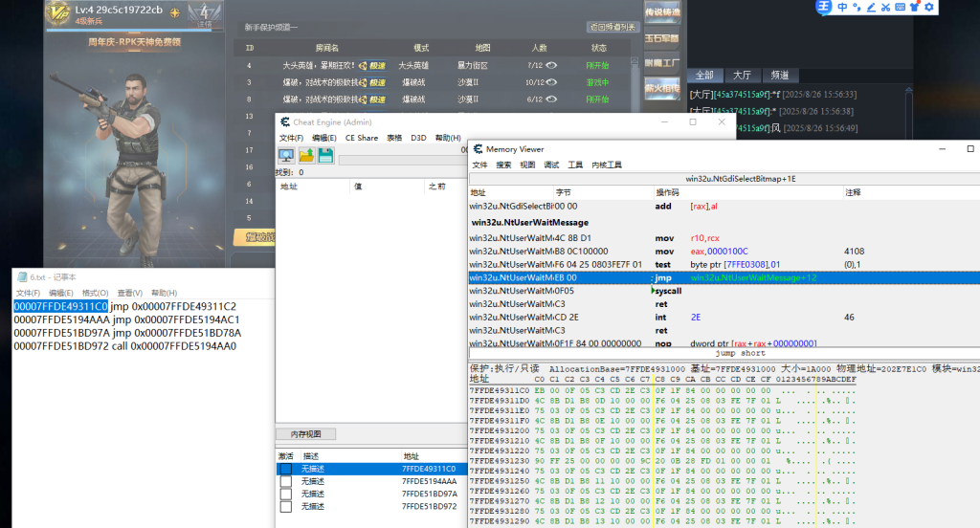Screen dimensions: 980x528
Task: Click hex row 7FFDE49311D0 in dump
Action: [662, 401]
